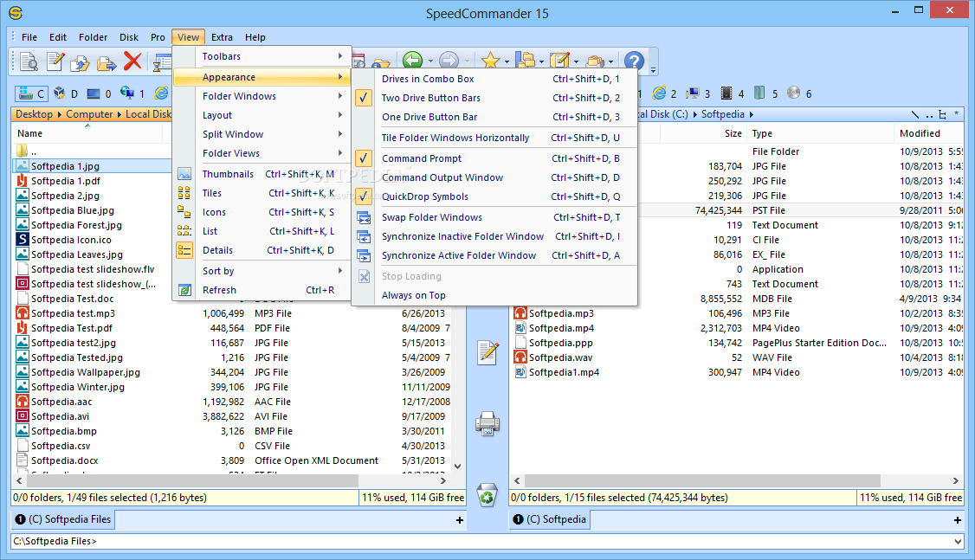This screenshot has width=975, height=560.
Task: Click the edit file notepad toolbar icon
Action: (55, 61)
